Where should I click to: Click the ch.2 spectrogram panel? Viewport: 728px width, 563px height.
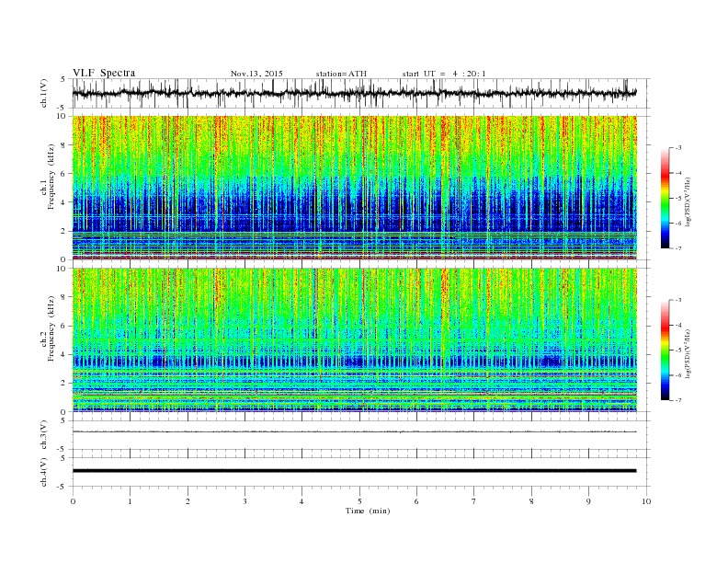coord(354,340)
